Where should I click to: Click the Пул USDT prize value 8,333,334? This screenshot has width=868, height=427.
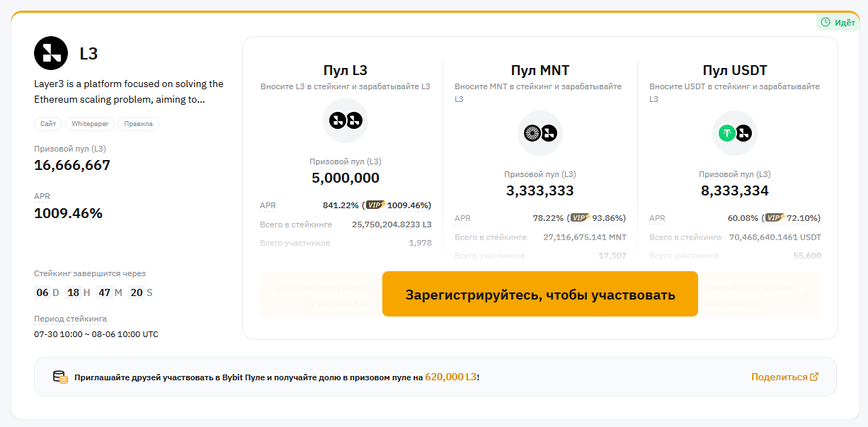pos(735,190)
